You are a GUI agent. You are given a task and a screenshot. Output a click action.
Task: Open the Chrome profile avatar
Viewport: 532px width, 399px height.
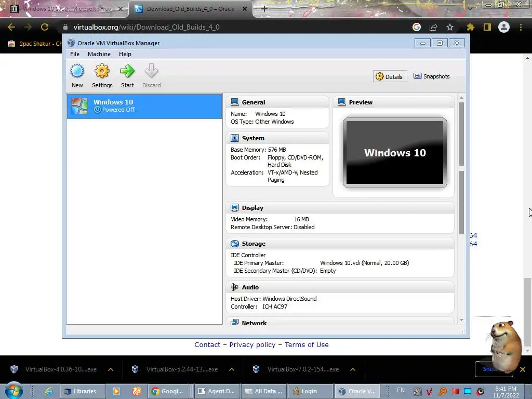click(x=504, y=27)
